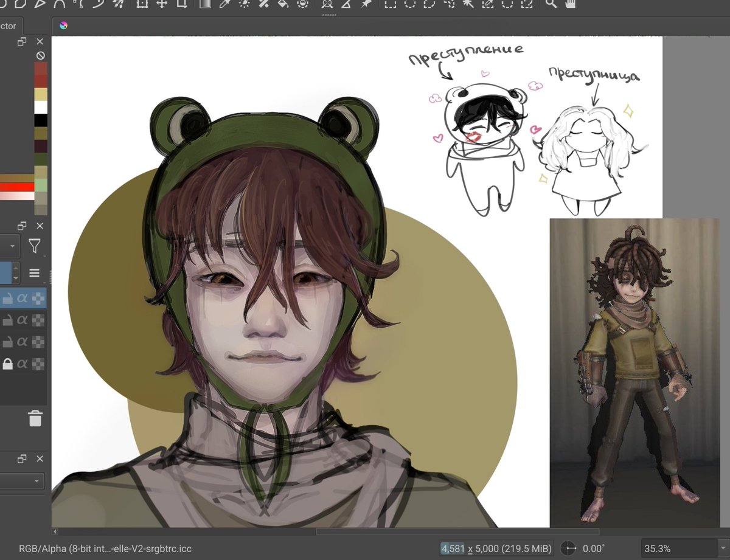This screenshot has width=730, height=560.
Task: Close the color swatches docker
Action: (x=40, y=41)
